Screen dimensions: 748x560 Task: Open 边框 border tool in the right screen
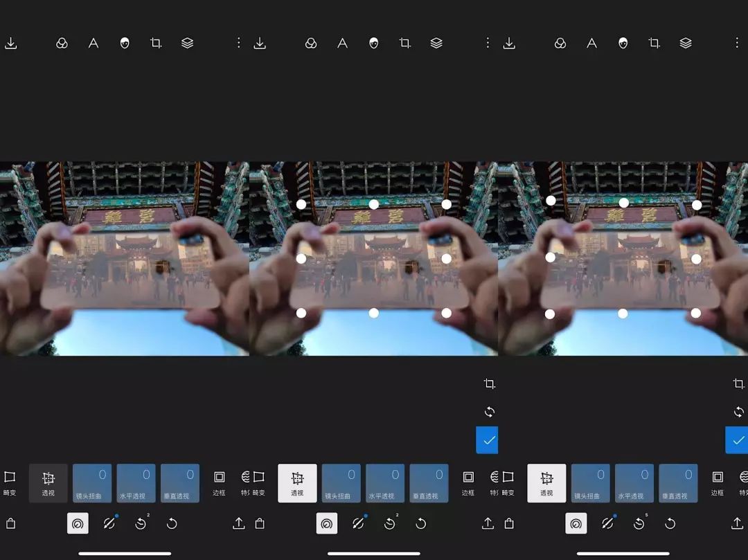(x=718, y=483)
